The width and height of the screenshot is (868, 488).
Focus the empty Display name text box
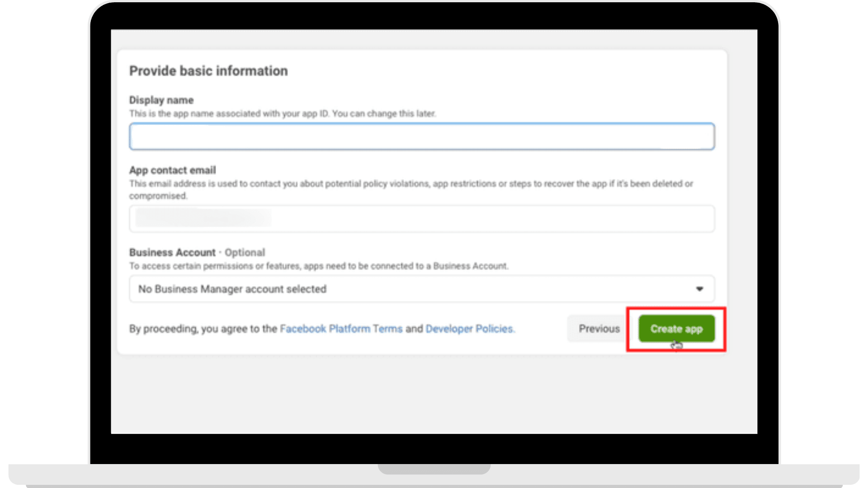tap(421, 136)
